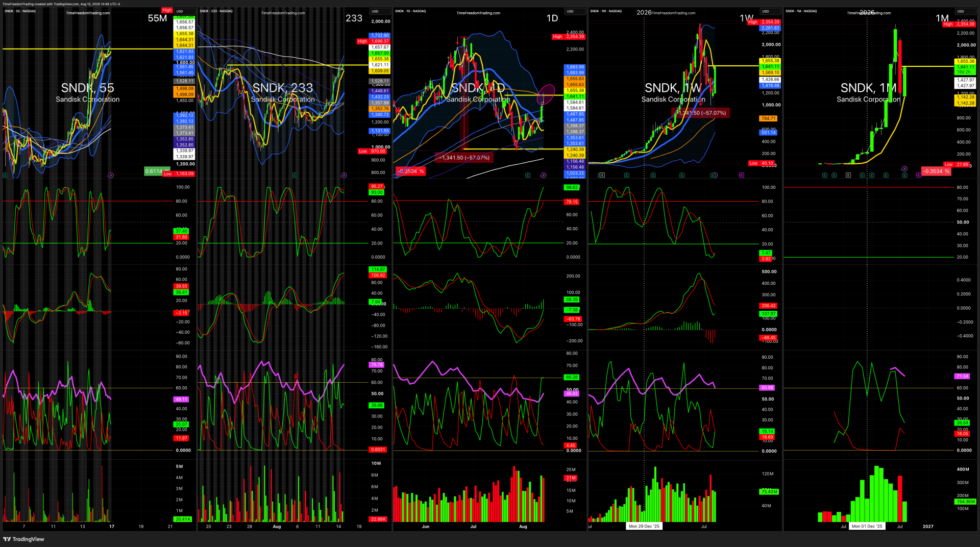Select the SNDK · 55 · NASDAQ chart header
The height and width of the screenshot is (547, 980).
(x=20, y=11)
